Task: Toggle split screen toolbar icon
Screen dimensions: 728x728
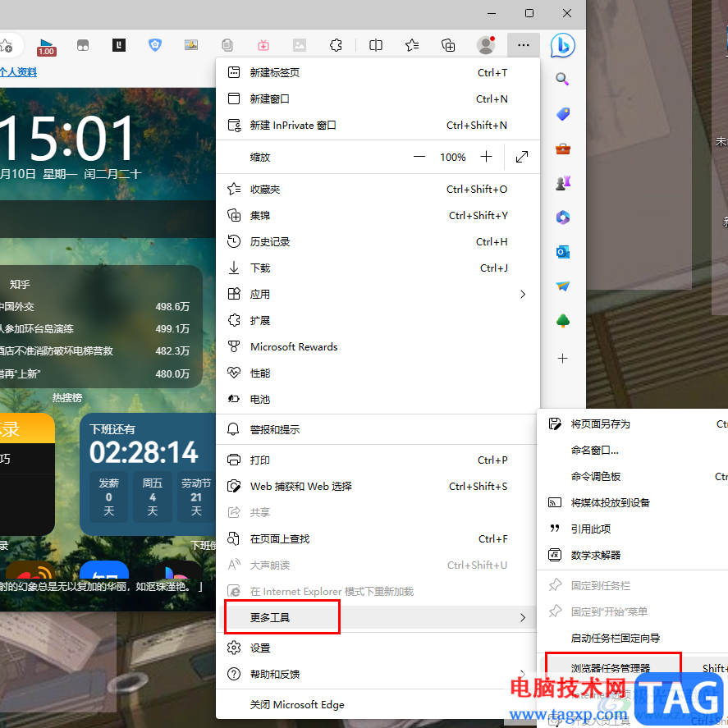Action: [376, 45]
